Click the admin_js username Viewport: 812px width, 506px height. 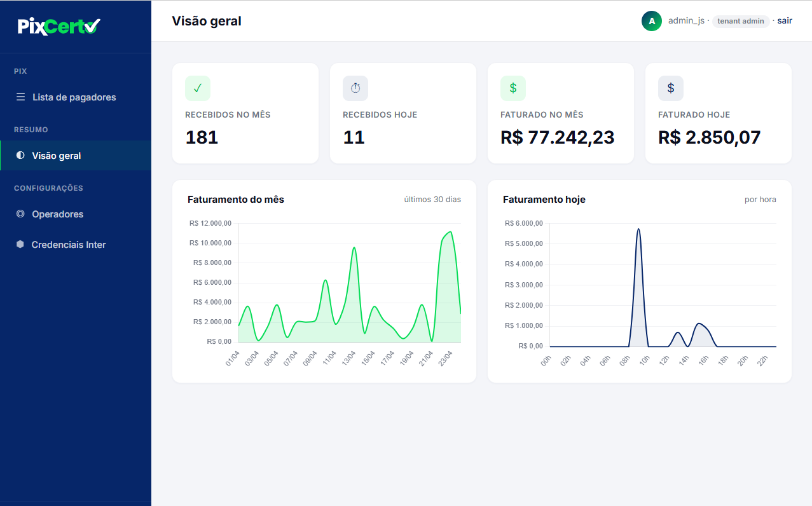coord(686,21)
